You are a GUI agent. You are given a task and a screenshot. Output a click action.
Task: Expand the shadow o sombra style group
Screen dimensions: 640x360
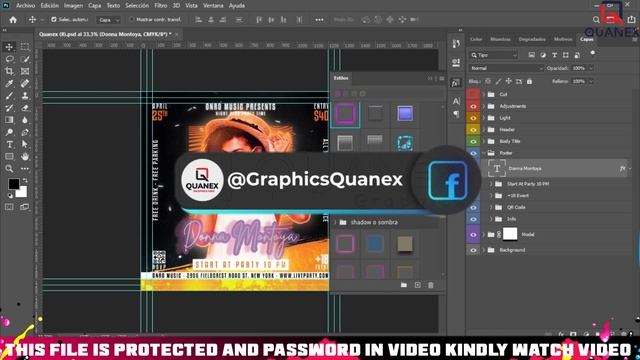click(336, 222)
